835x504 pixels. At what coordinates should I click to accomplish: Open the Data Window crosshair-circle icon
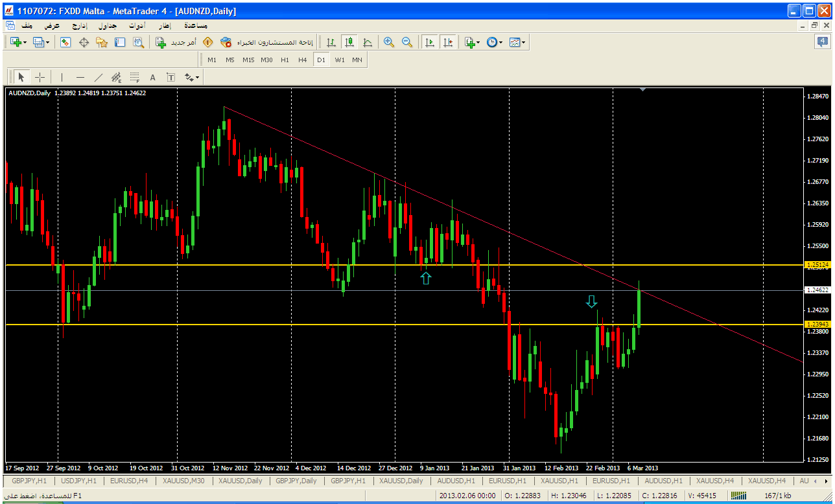point(84,42)
